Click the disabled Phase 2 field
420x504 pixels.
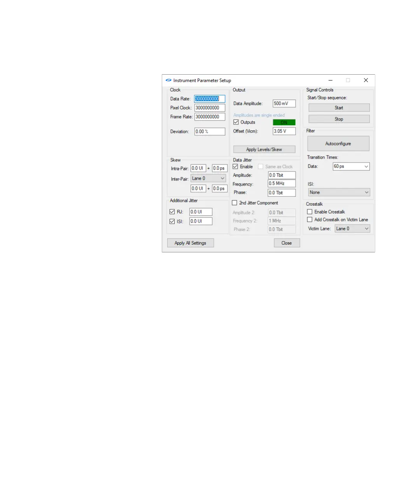282,229
